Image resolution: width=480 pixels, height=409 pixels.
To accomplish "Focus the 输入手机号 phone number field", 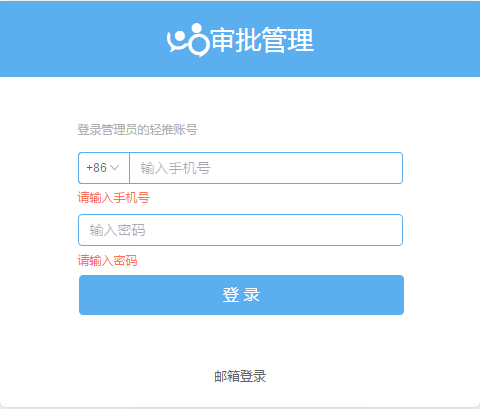I will pos(266,168).
